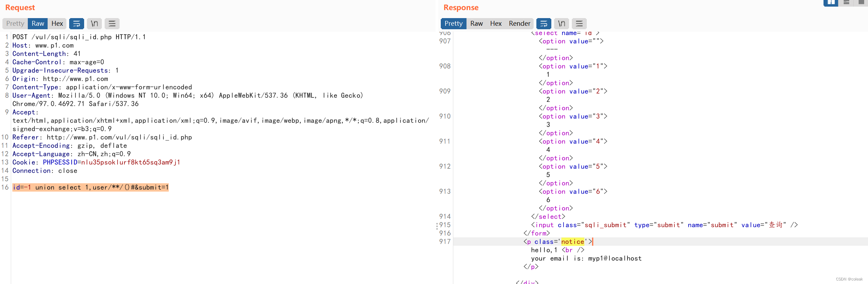Click the closing </select> tag in Response
Screen dimensions: 868x284
click(x=548, y=216)
